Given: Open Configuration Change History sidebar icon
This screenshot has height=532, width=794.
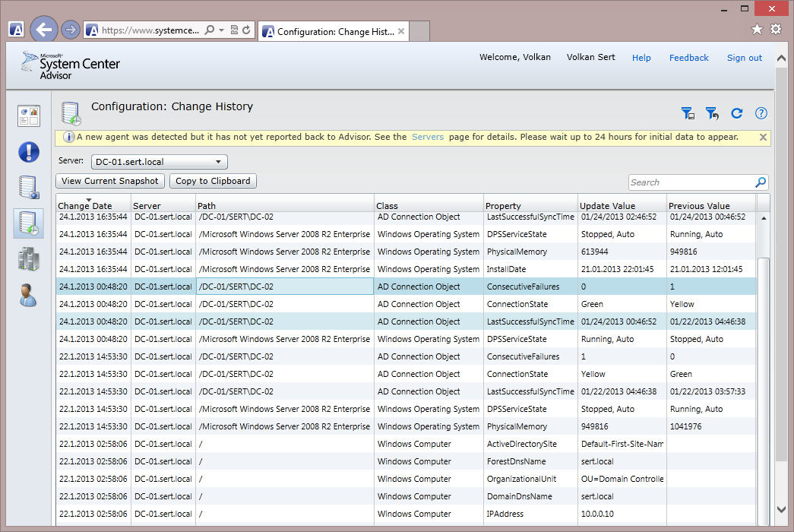Looking at the screenshot, I should 29,223.
